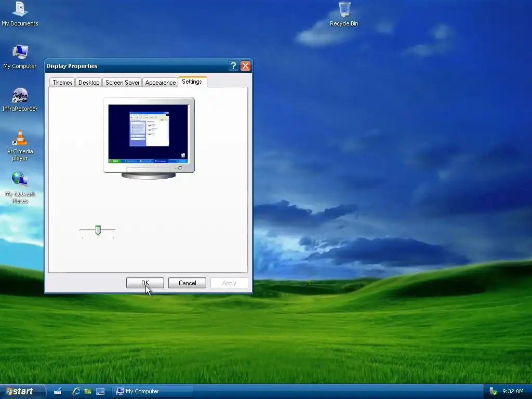
Task: Click the Internet Explorer quick launch icon
Action: pos(76,391)
